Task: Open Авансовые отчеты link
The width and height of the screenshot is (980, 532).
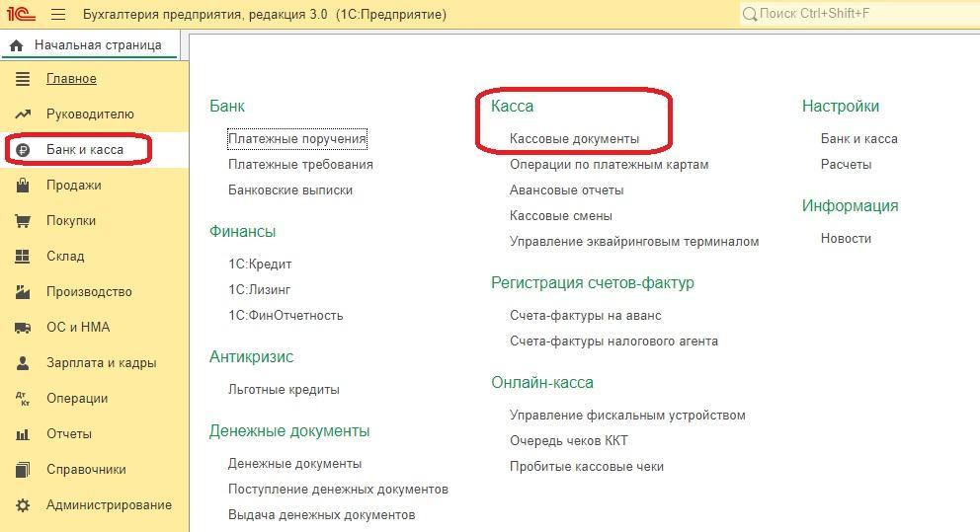Action: 566,190
